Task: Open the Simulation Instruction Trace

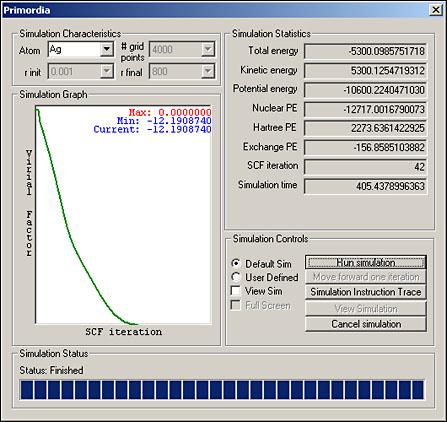Action: pyautogui.click(x=366, y=292)
